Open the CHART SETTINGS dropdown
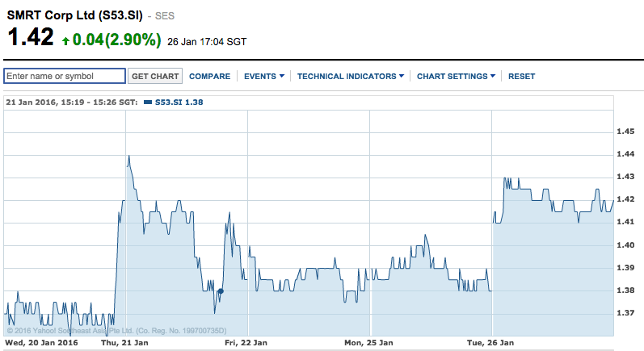644x351 pixels. [456, 77]
